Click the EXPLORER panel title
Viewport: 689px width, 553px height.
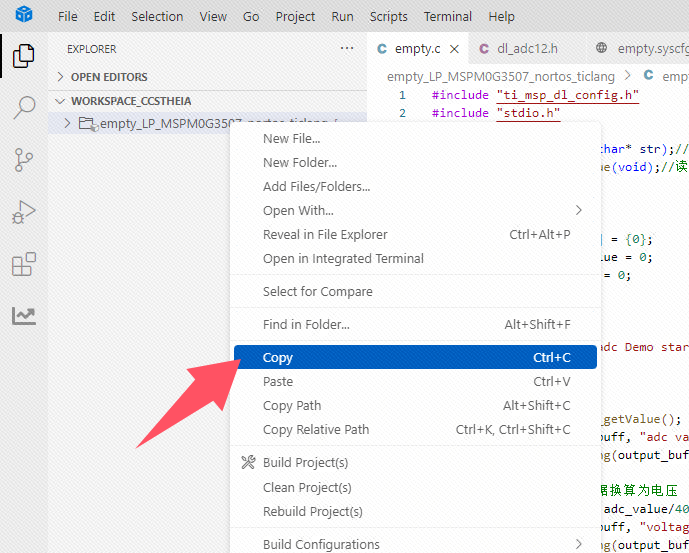(x=91, y=49)
